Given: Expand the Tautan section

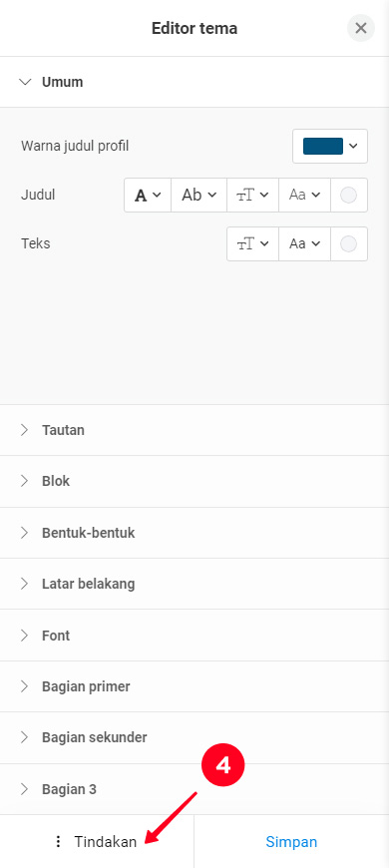Looking at the screenshot, I should (x=194, y=430).
